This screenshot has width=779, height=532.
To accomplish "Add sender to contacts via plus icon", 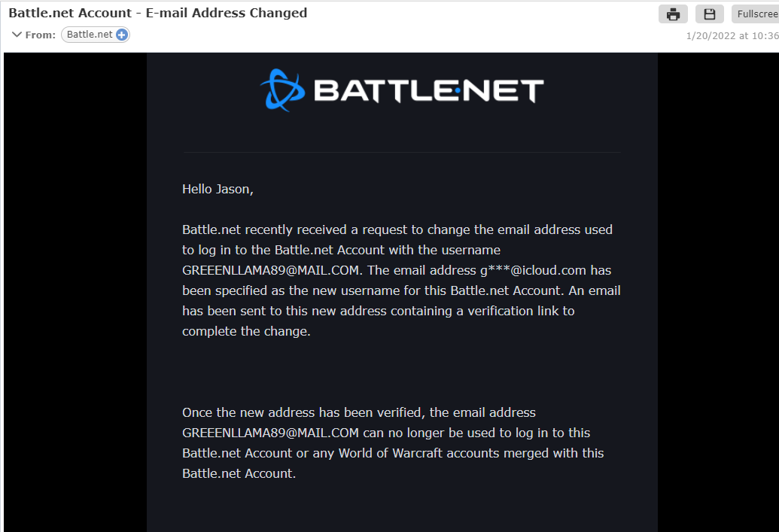I will pyautogui.click(x=122, y=35).
